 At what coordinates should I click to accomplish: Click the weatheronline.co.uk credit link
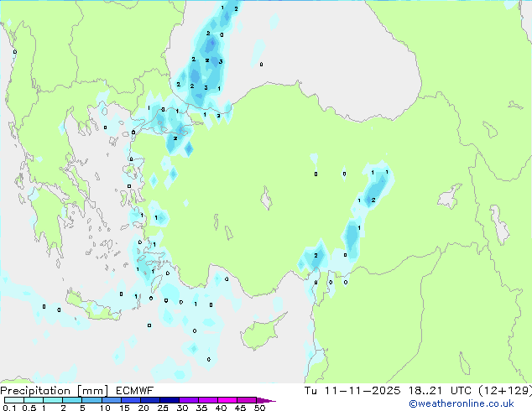tap(461, 403)
